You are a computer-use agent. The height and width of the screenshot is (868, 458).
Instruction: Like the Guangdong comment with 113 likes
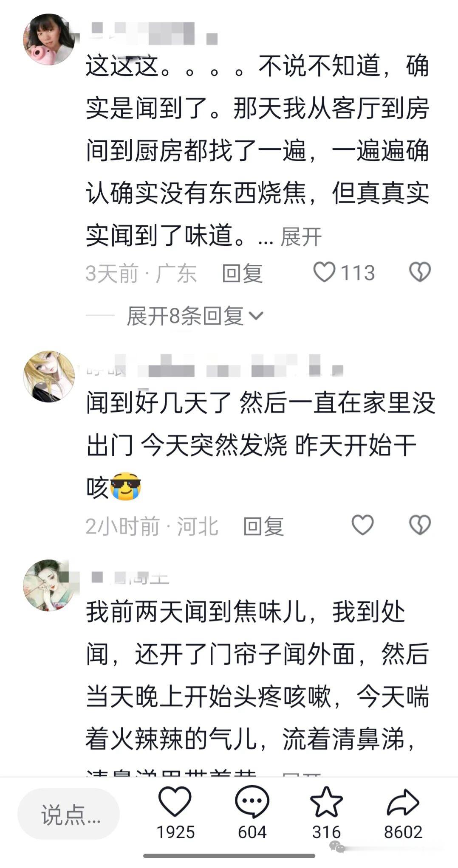click(325, 272)
